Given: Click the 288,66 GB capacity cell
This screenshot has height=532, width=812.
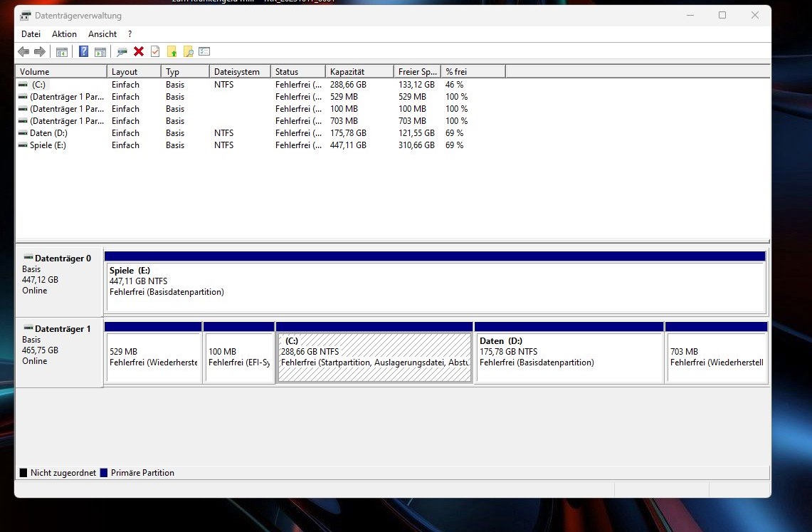Looking at the screenshot, I should click(348, 85).
